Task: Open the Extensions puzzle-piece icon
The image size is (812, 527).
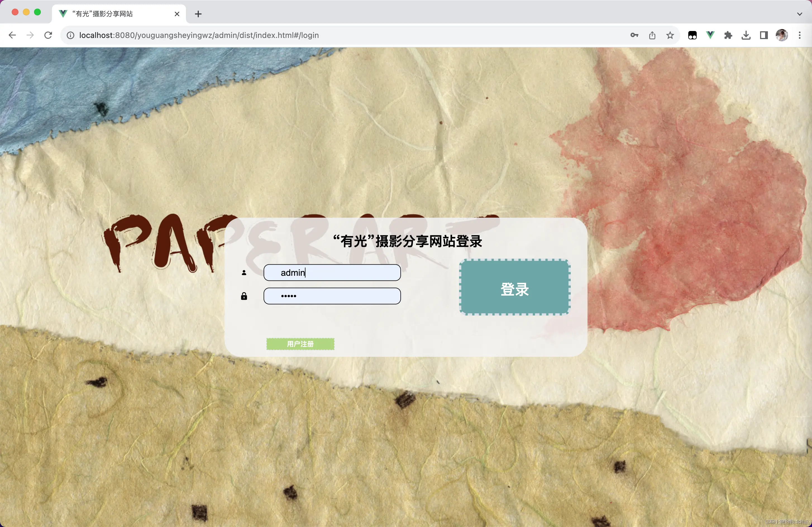Action: (x=728, y=35)
